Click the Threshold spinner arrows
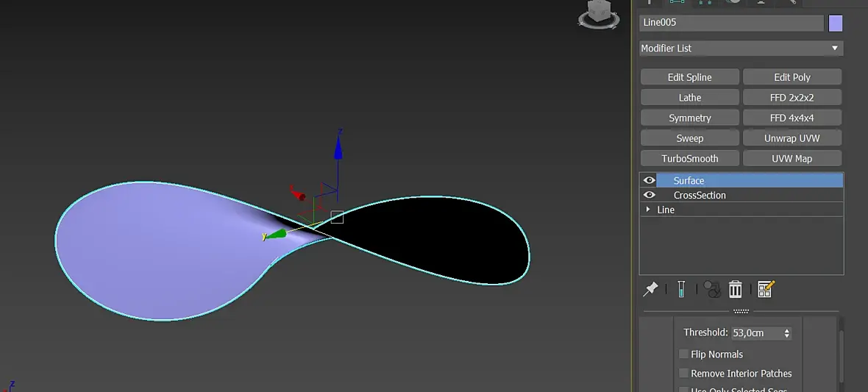 (786, 332)
